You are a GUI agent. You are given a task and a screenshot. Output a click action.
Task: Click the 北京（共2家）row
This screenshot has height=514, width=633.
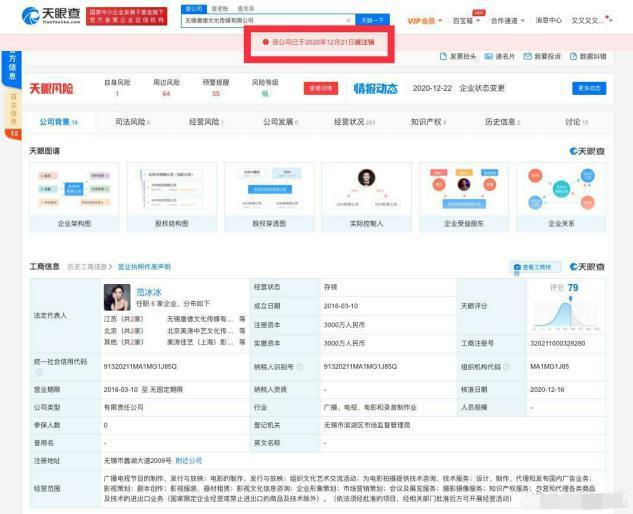174,331
